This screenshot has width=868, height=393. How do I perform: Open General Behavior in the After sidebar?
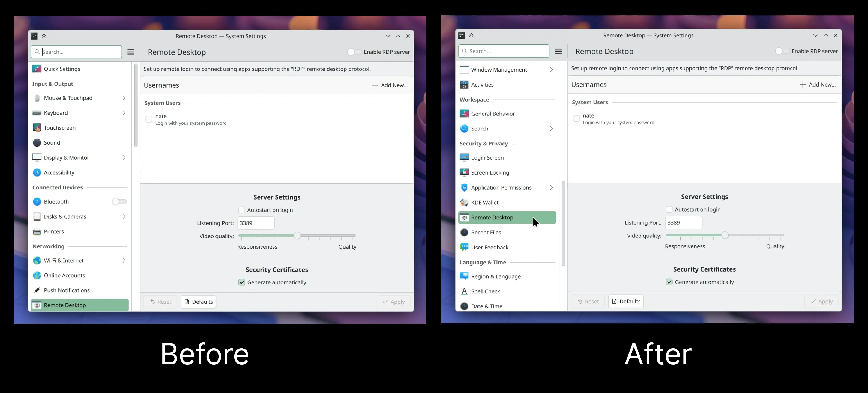click(507, 114)
